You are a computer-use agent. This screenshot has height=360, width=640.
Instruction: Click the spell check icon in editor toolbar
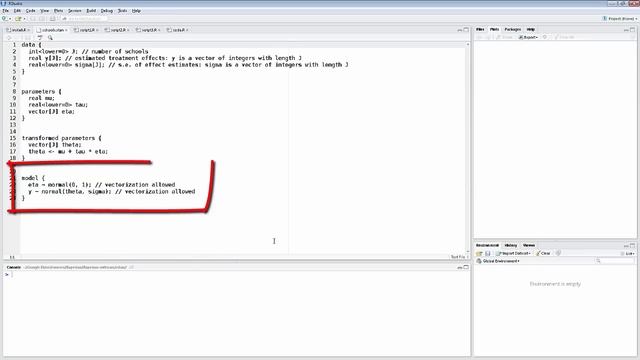(x=40, y=38)
